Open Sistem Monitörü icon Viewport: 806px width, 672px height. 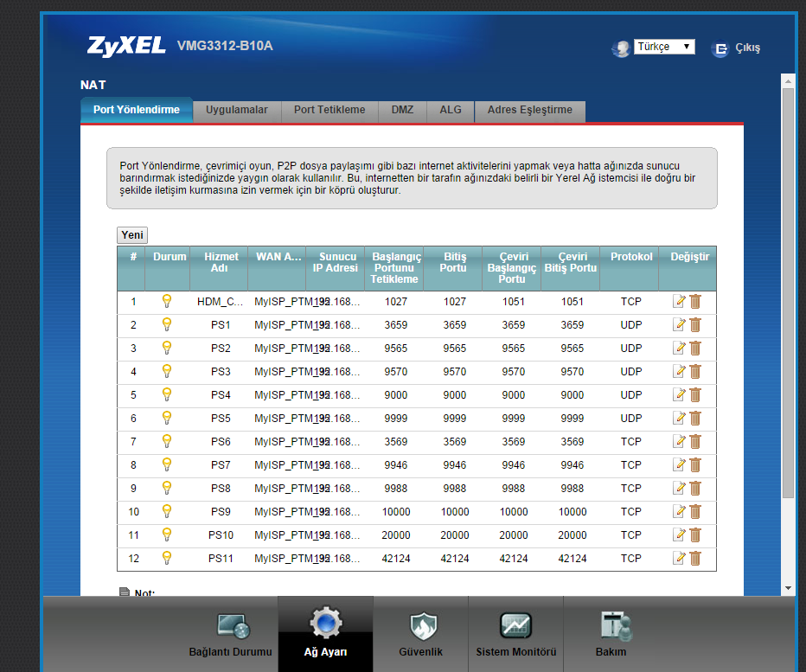coord(515,626)
